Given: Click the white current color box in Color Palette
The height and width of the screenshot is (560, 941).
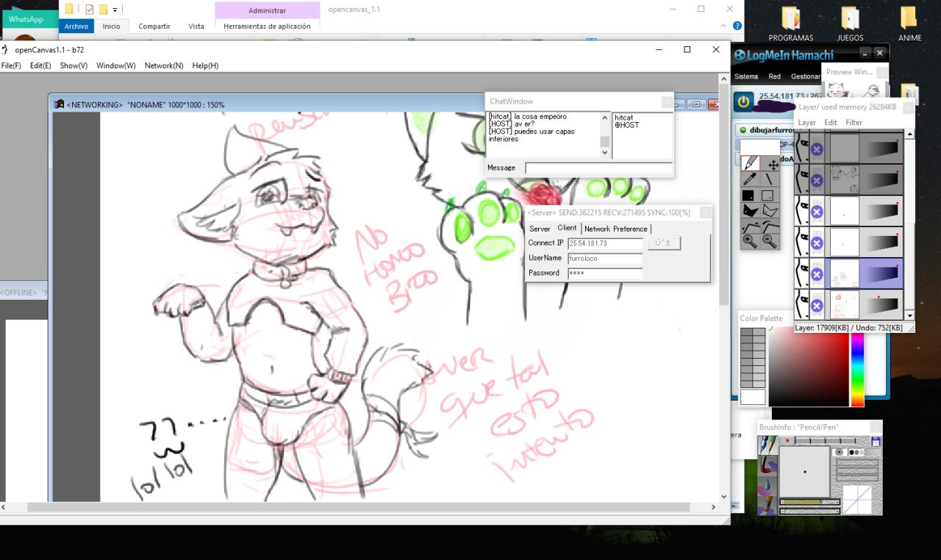Looking at the screenshot, I should click(x=753, y=398).
